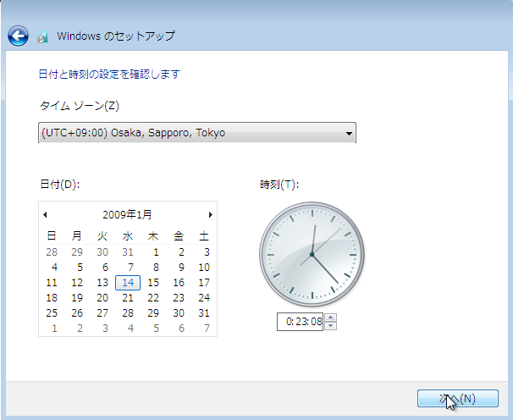This screenshot has width=513, height=420.
Task: Click the 日 Sunday column header
Action: 52,236
